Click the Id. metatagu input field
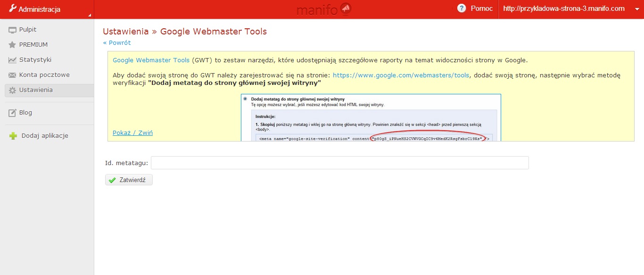The height and width of the screenshot is (275, 644). [x=339, y=163]
